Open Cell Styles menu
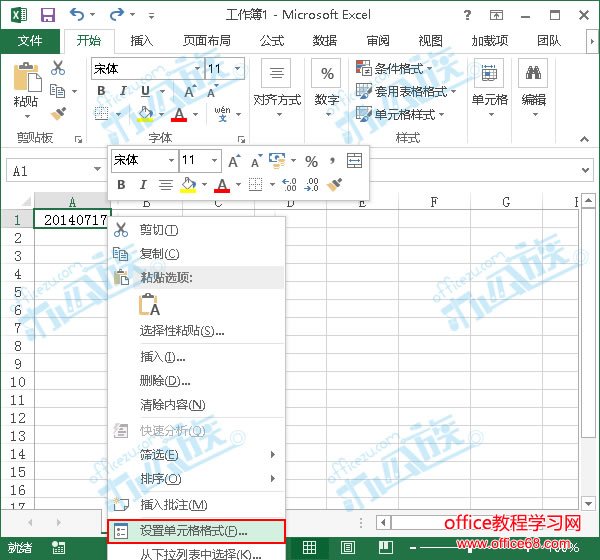This screenshot has height=560, width=600. [x=400, y=114]
